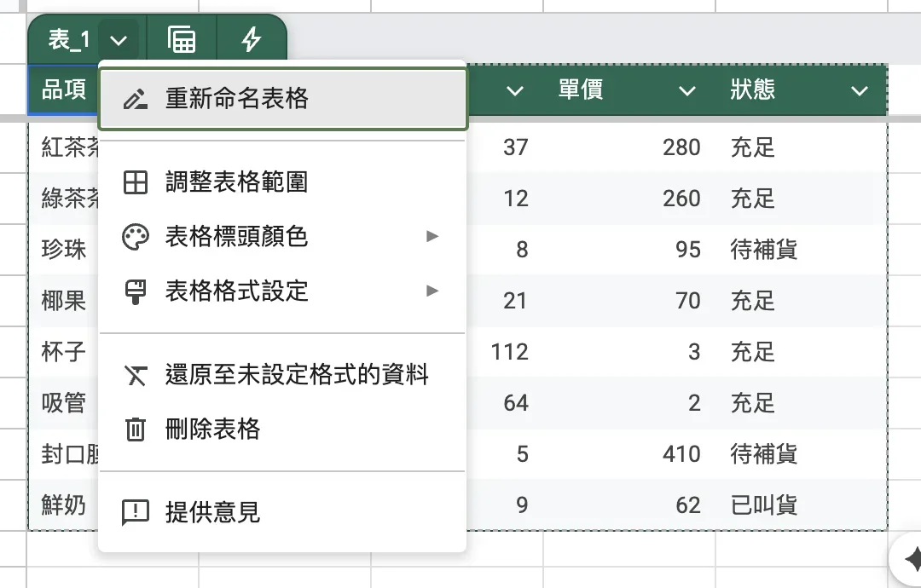Select the 珍珠 item cell
921x588 pixels.
point(63,249)
